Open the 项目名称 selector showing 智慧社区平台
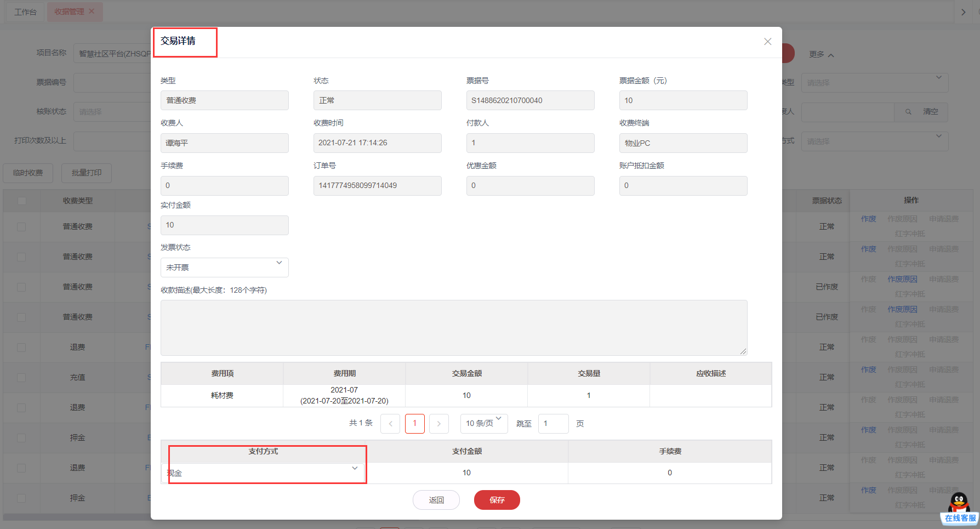This screenshot has width=980, height=529. tap(112, 53)
